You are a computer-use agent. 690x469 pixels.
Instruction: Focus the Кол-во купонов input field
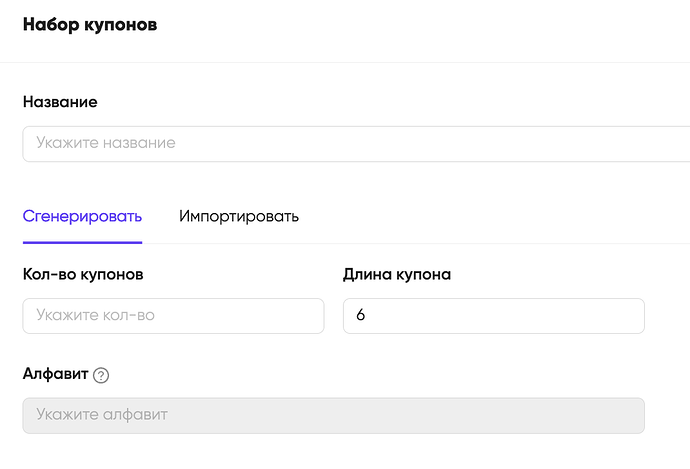173,316
